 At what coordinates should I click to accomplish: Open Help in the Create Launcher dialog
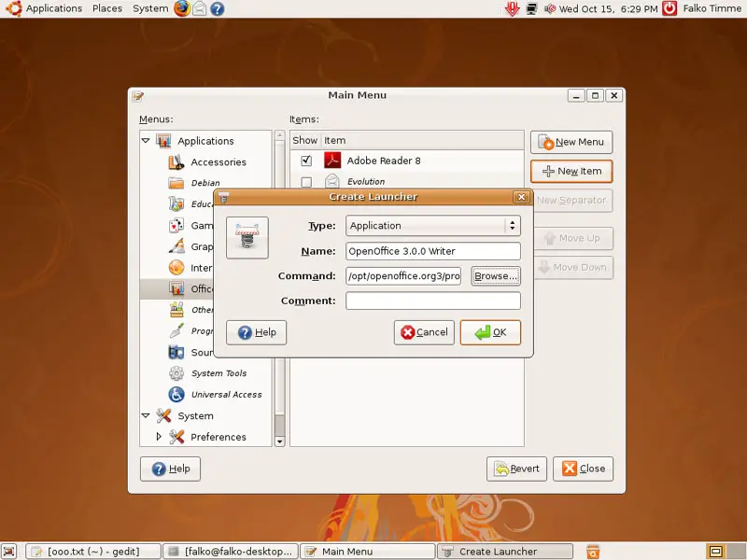click(256, 332)
